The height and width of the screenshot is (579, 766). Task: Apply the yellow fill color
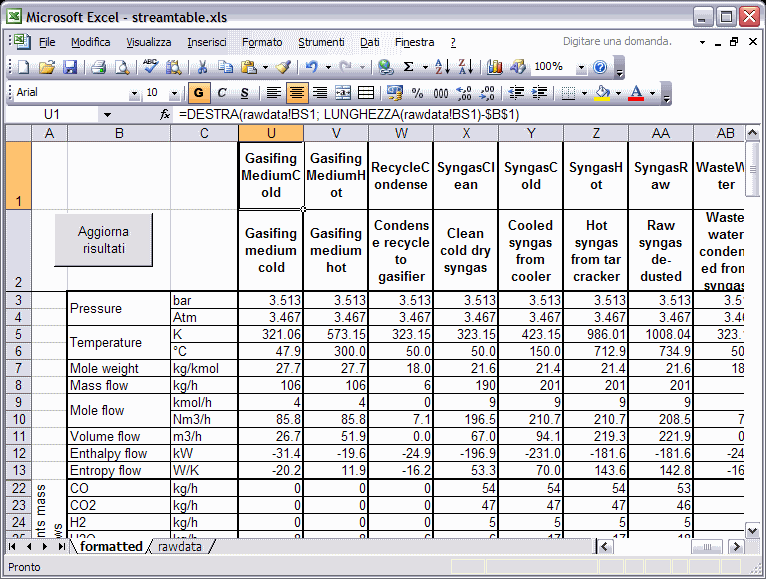(601, 93)
